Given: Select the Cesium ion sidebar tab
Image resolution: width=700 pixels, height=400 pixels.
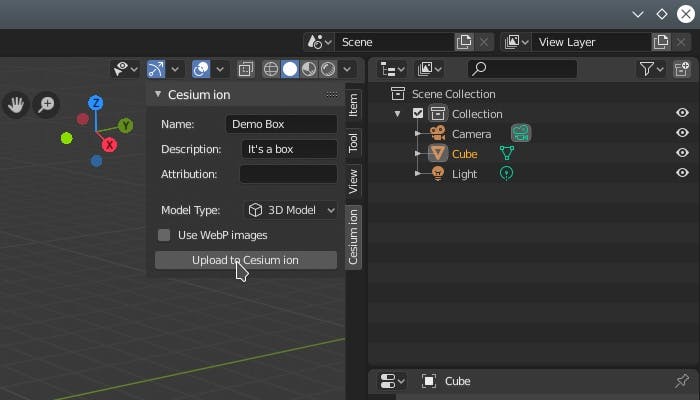Looking at the screenshot, I should click(353, 237).
